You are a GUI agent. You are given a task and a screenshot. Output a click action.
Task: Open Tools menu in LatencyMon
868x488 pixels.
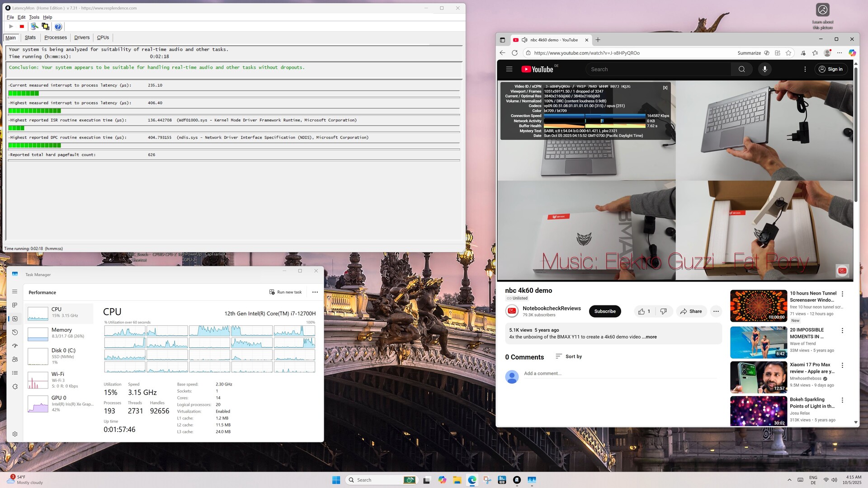pos(34,17)
